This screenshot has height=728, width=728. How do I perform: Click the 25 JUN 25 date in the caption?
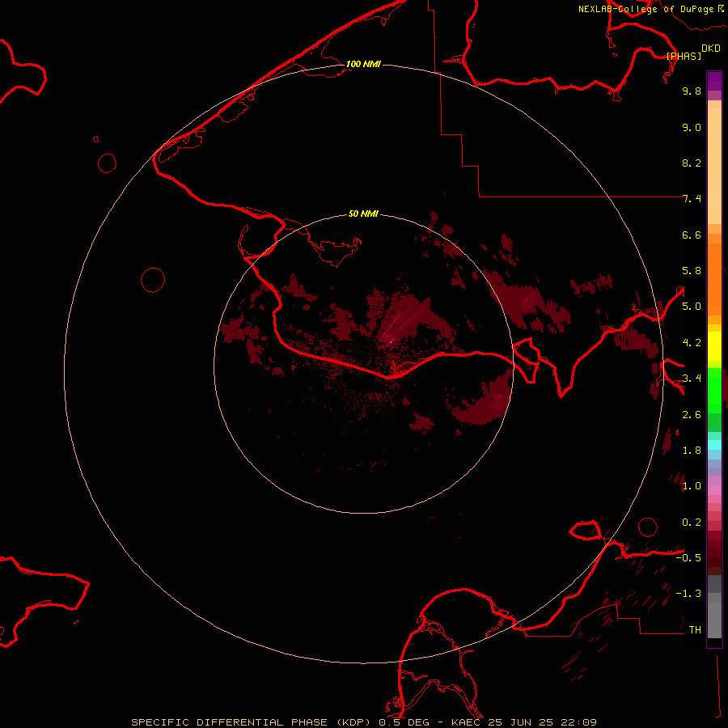[x=521, y=722]
